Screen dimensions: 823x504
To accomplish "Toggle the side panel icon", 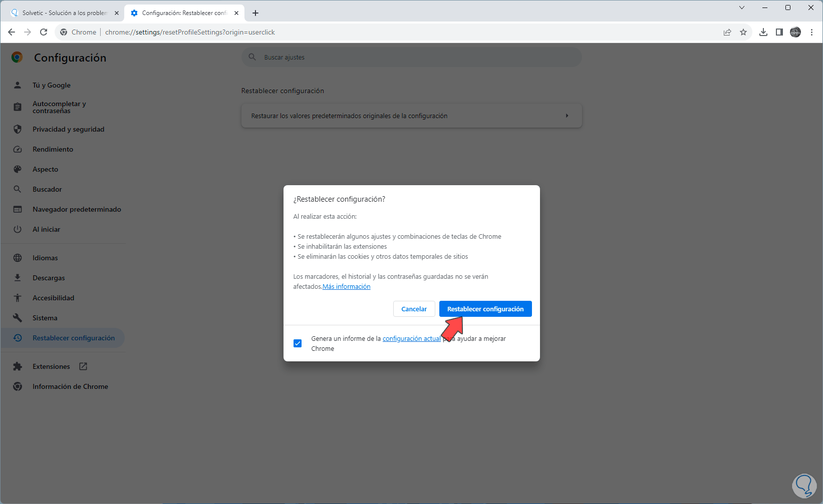I will coord(779,32).
